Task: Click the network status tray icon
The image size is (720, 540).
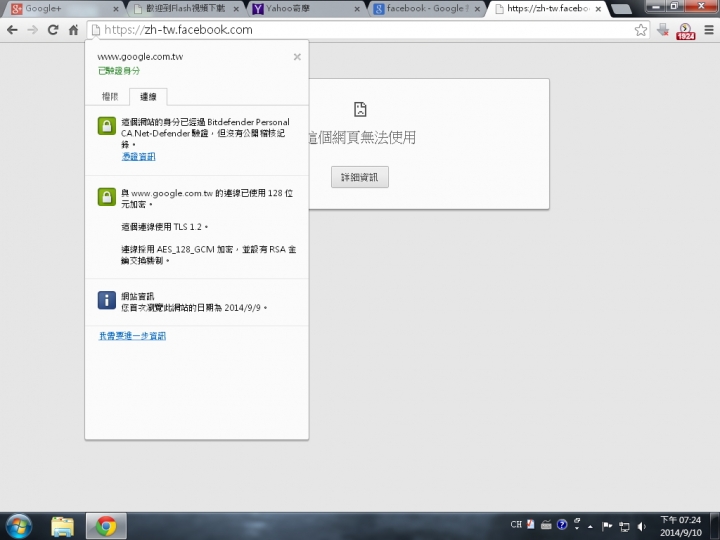Action: coord(624,526)
